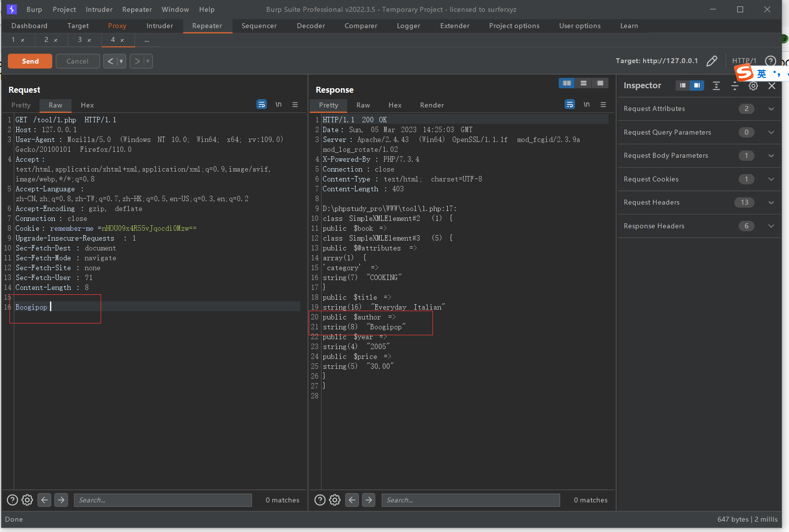Open the Help menu

coord(207,9)
